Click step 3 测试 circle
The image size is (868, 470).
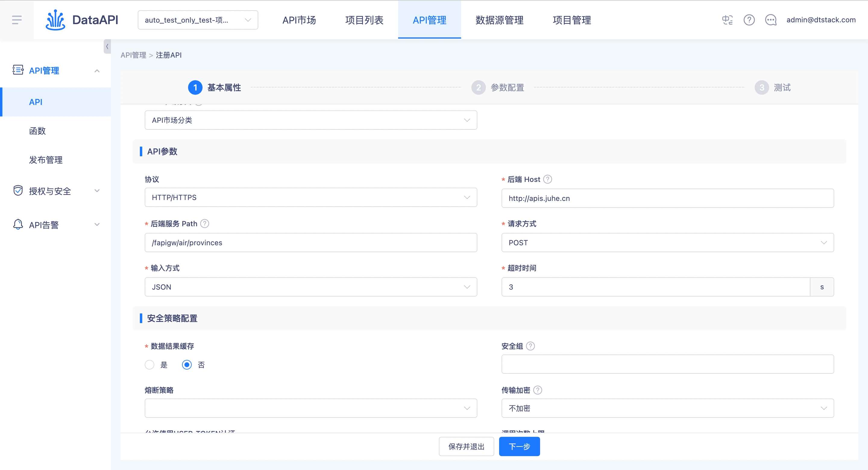(x=762, y=87)
